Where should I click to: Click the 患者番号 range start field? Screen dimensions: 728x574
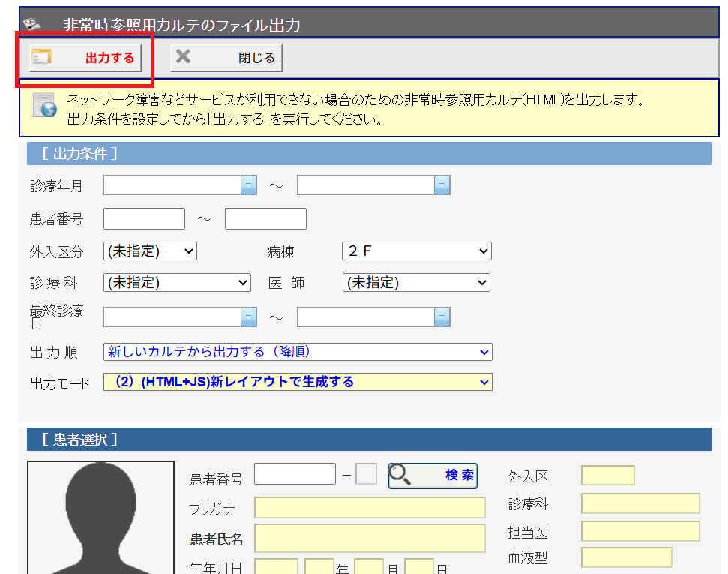pyautogui.click(x=144, y=219)
